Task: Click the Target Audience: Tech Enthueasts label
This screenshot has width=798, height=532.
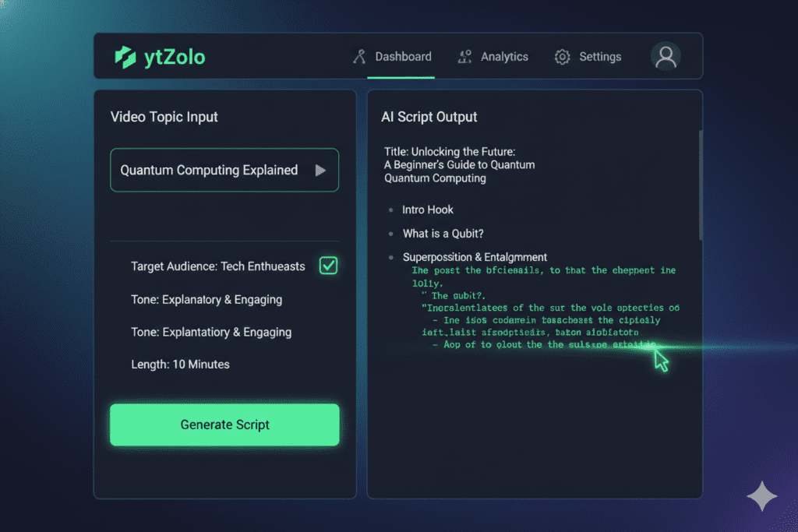Action: click(218, 266)
